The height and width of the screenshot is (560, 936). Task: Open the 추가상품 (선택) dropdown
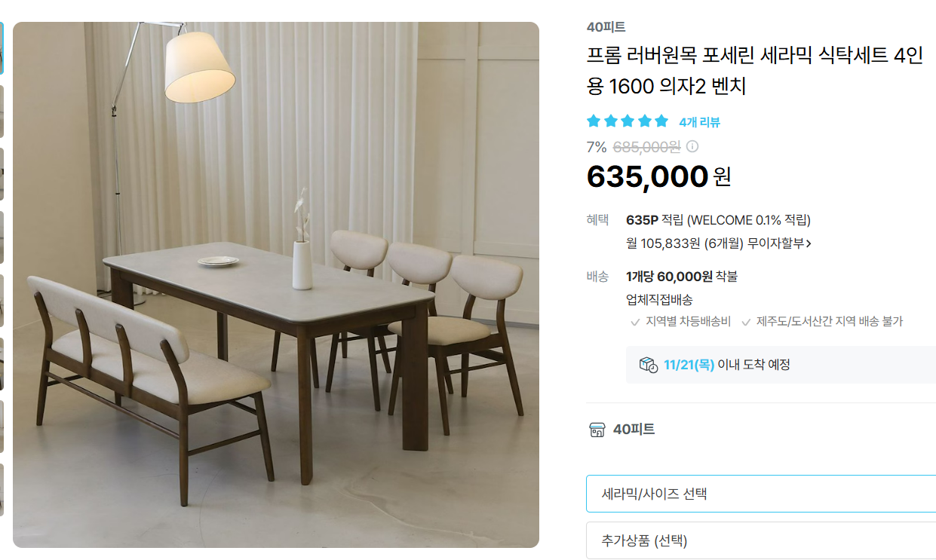(761, 540)
